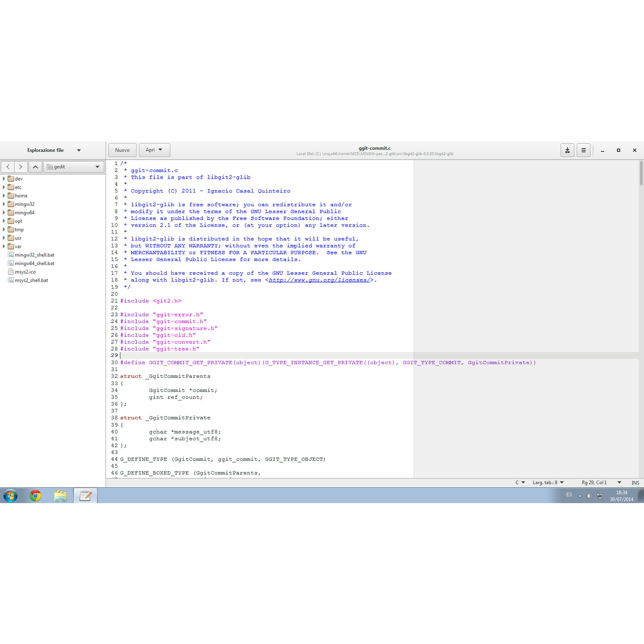644x644 pixels.
Task: Click the volume icon in system tray
Action: (x=590, y=496)
